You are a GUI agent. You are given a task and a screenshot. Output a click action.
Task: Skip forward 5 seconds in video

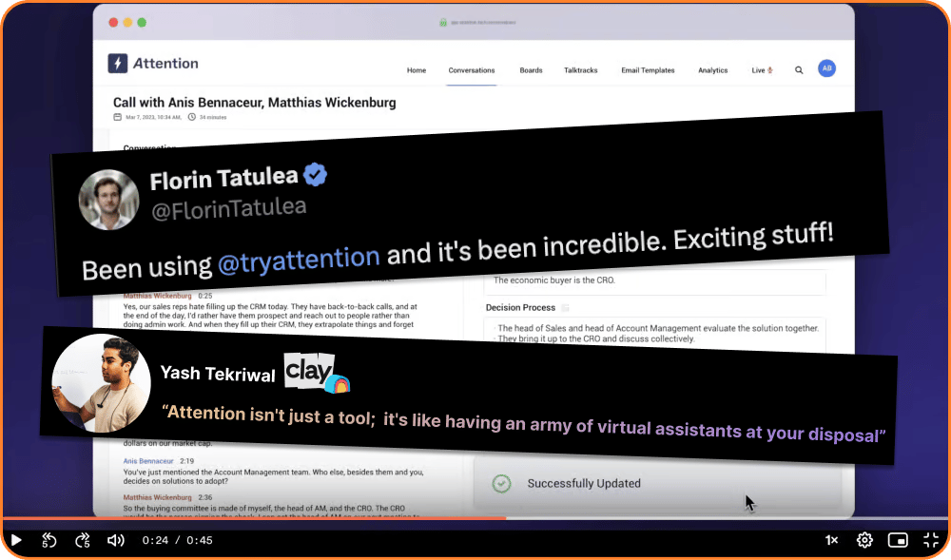[83, 540]
